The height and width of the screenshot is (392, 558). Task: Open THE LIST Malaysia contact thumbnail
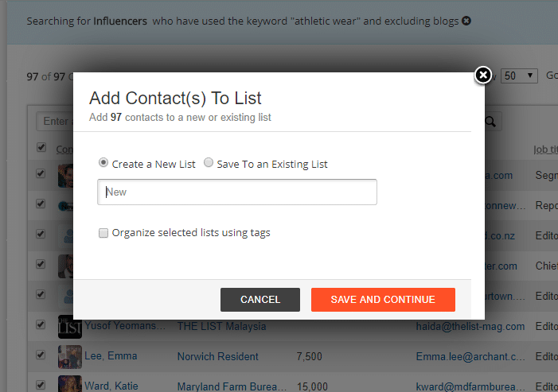point(70,327)
